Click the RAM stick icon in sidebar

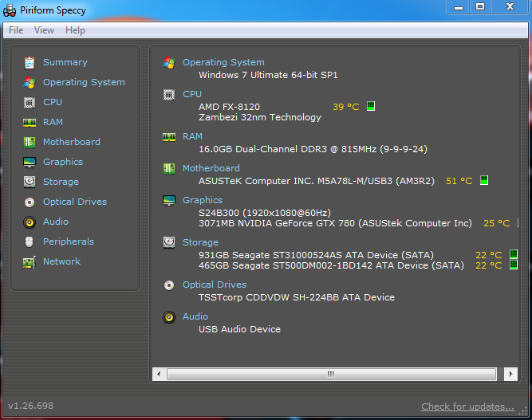30,123
